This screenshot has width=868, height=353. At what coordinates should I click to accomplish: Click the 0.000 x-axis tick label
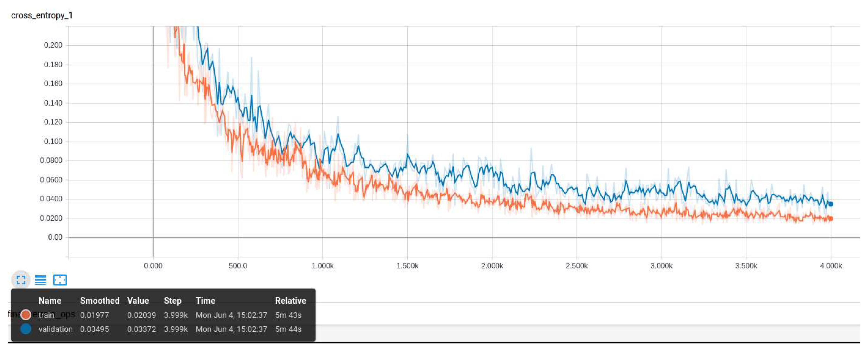[153, 266]
